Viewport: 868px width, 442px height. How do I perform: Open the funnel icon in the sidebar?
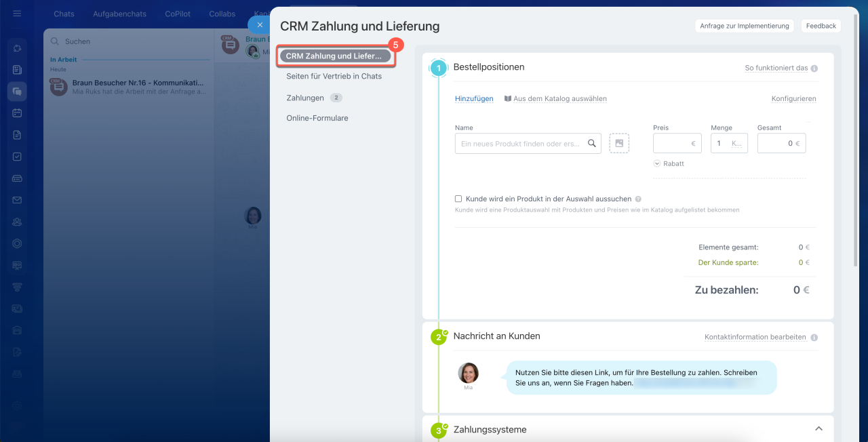point(17,287)
